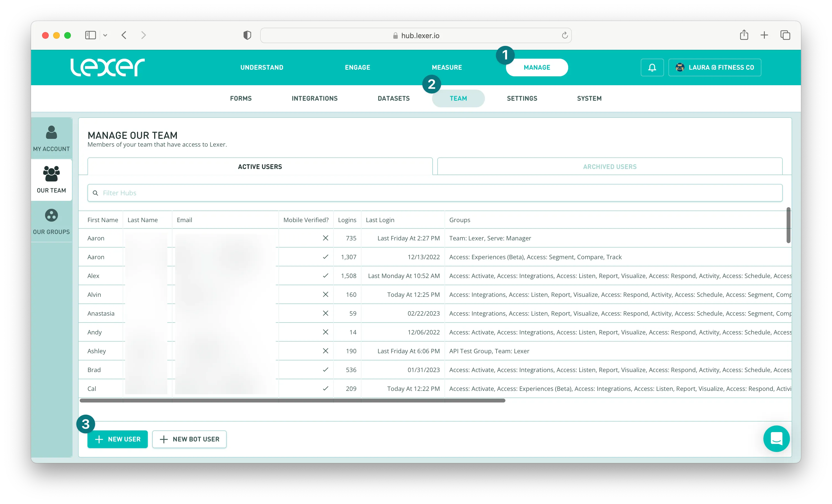Open the chat support bubble
The image size is (832, 504).
pyautogui.click(x=776, y=438)
